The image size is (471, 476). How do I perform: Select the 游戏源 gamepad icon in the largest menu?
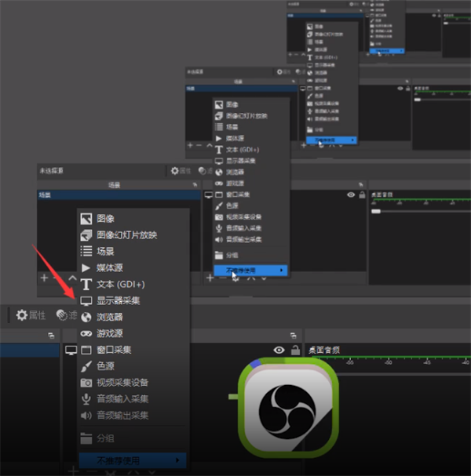coord(86,334)
